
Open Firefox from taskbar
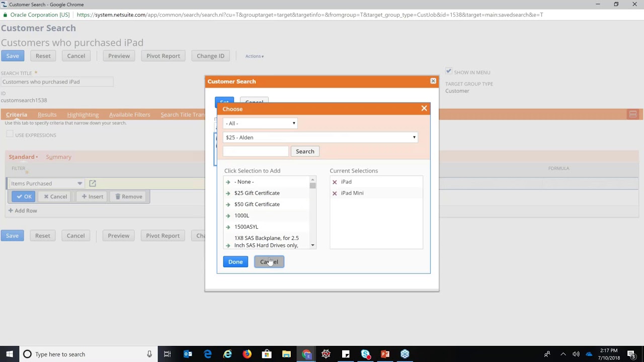point(247,354)
